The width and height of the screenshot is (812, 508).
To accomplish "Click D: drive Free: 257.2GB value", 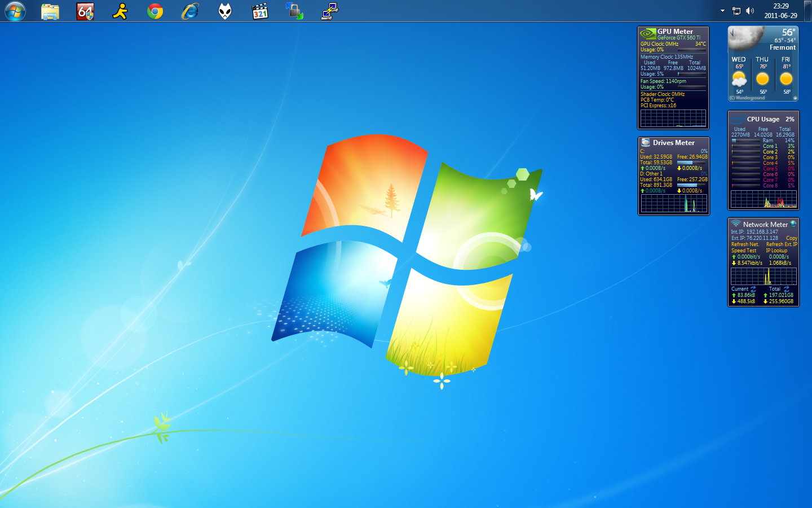I will click(692, 179).
